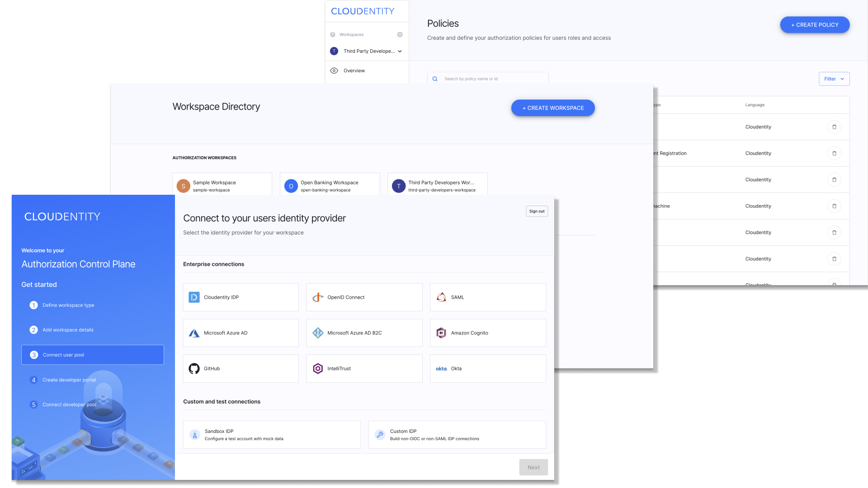868x488 pixels.
Task: Click the Cloudentity IDP logo icon
Action: click(194, 297)
